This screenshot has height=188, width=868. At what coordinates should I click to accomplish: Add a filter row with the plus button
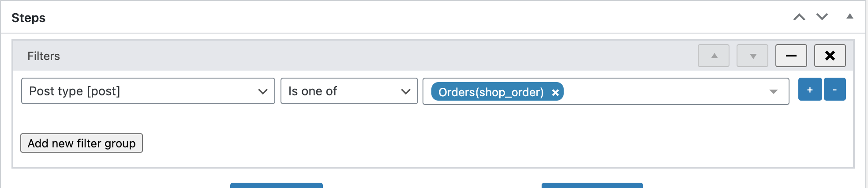(810, 90)
